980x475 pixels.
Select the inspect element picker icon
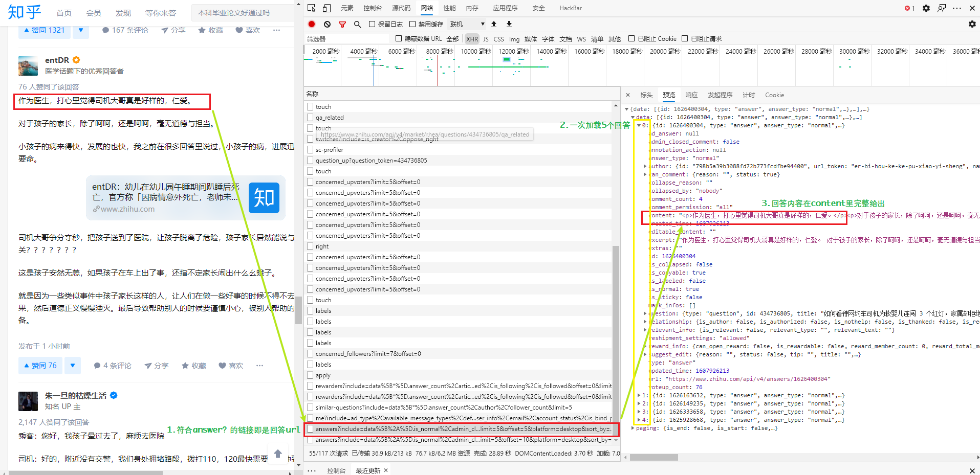pyautogui.click(x=311, y=8)
